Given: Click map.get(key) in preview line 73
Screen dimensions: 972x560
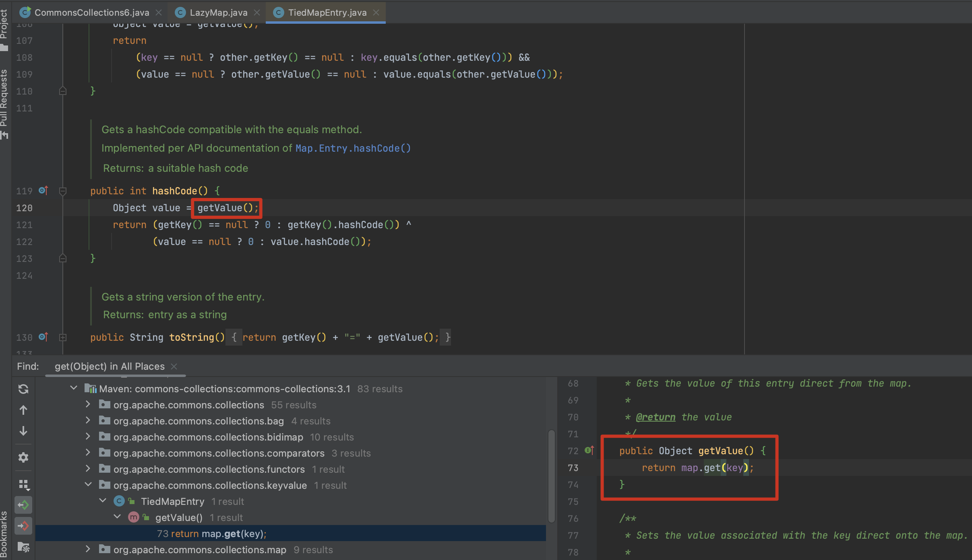Looking at the screenshot, I should coord(715,468).
